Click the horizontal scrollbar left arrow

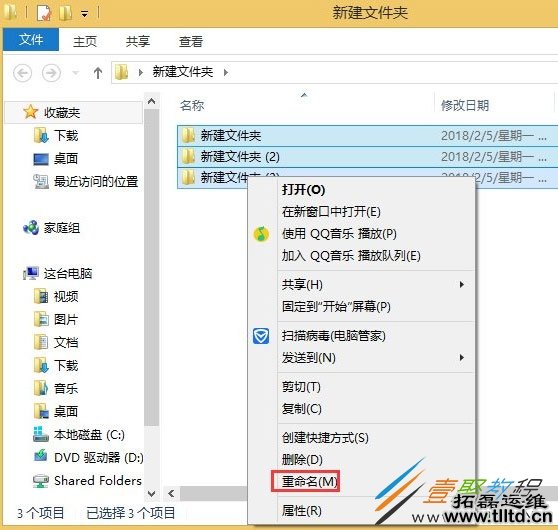tap(171, 493)
